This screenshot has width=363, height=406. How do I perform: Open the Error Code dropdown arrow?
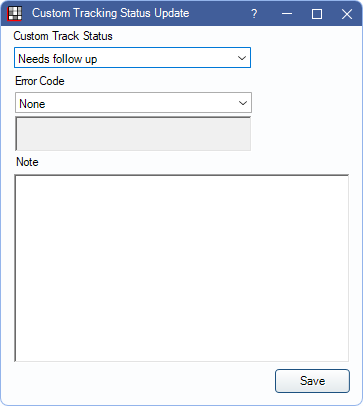click(243, 103)
